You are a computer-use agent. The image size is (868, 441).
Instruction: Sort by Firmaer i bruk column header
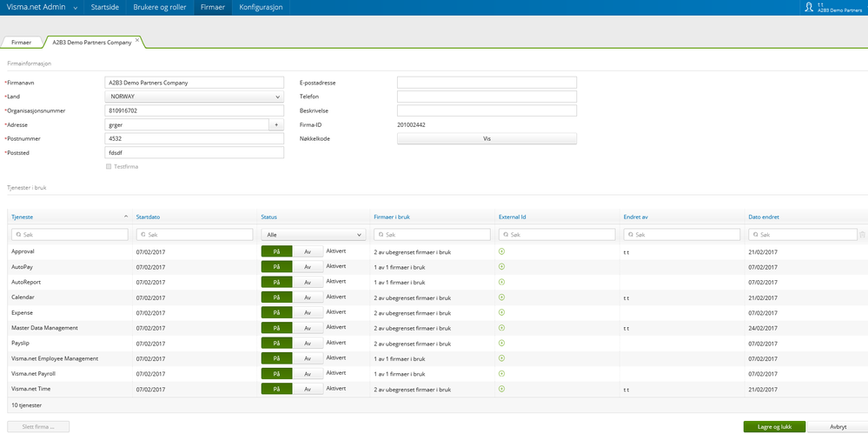click(391, 217)
